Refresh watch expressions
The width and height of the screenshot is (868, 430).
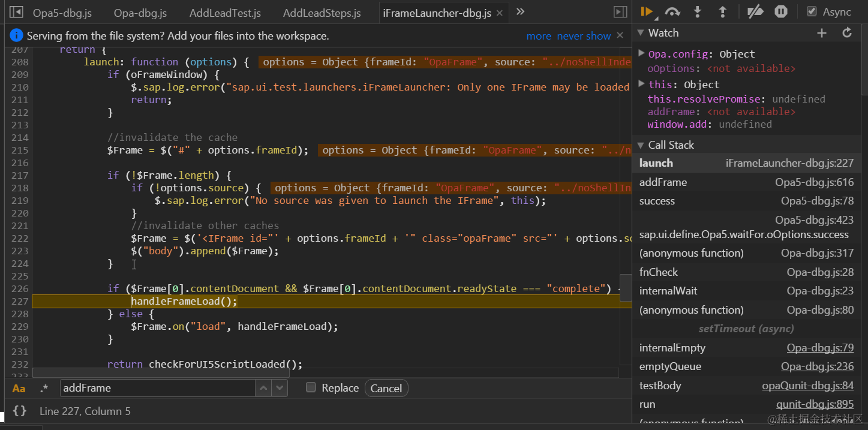pos(847,33)
